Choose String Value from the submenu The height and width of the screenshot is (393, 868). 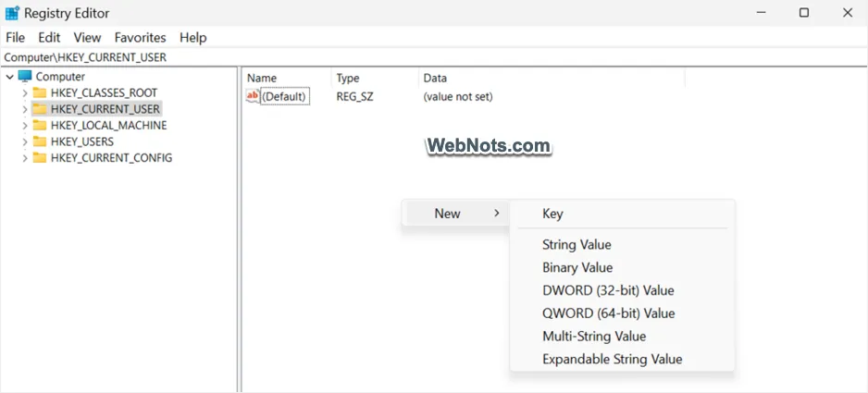[622, 245]
